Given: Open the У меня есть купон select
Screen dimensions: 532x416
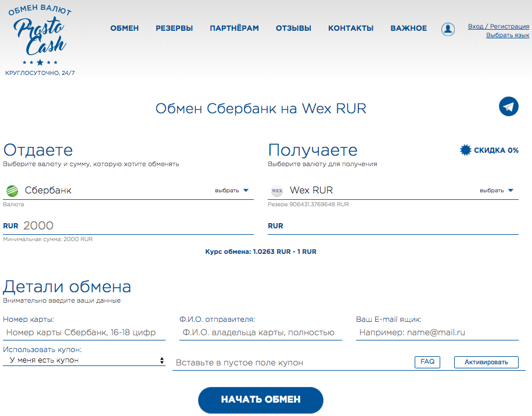Looking at the screenshot, I should (84, 360).
